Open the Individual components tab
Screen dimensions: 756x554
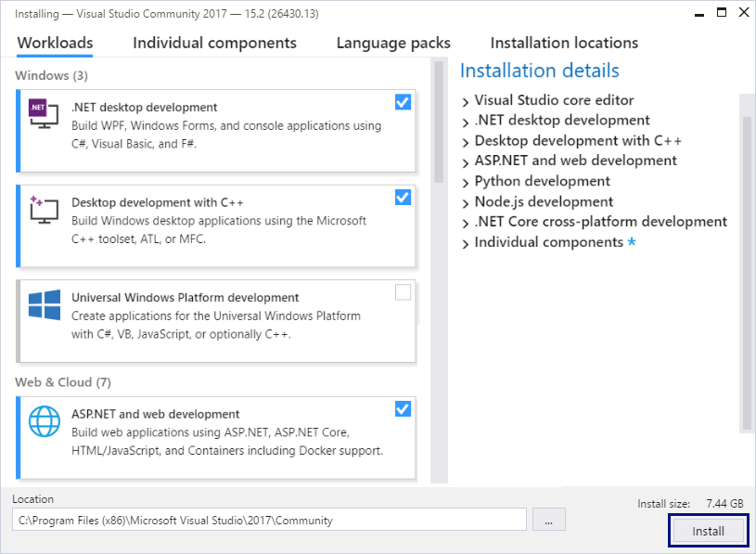tap(214, 43)
